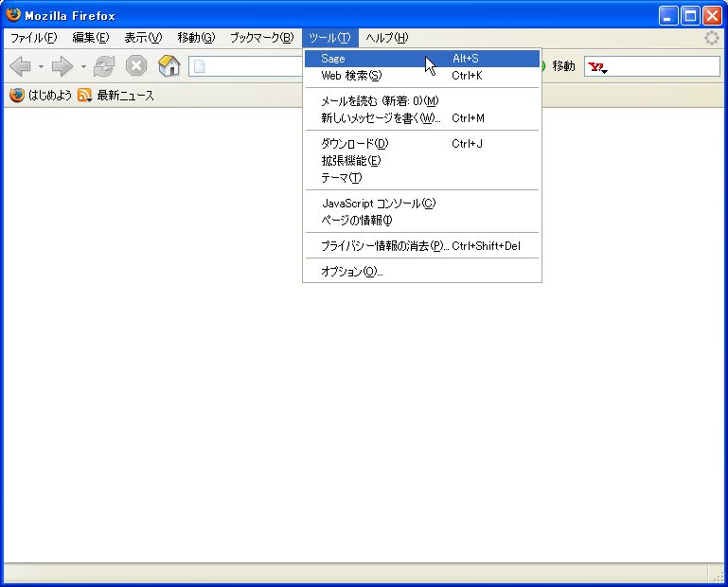Viewport: 728px width, 587px height.
Task: Choose Web 検索(S) menu entry
Action: pos(422,75)
